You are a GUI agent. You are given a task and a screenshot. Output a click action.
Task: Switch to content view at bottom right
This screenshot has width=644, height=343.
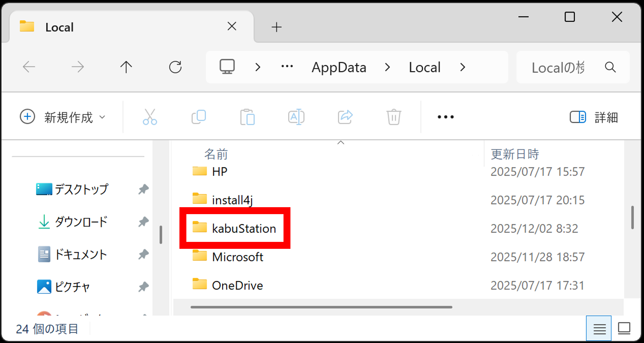(x=624, y=328)
